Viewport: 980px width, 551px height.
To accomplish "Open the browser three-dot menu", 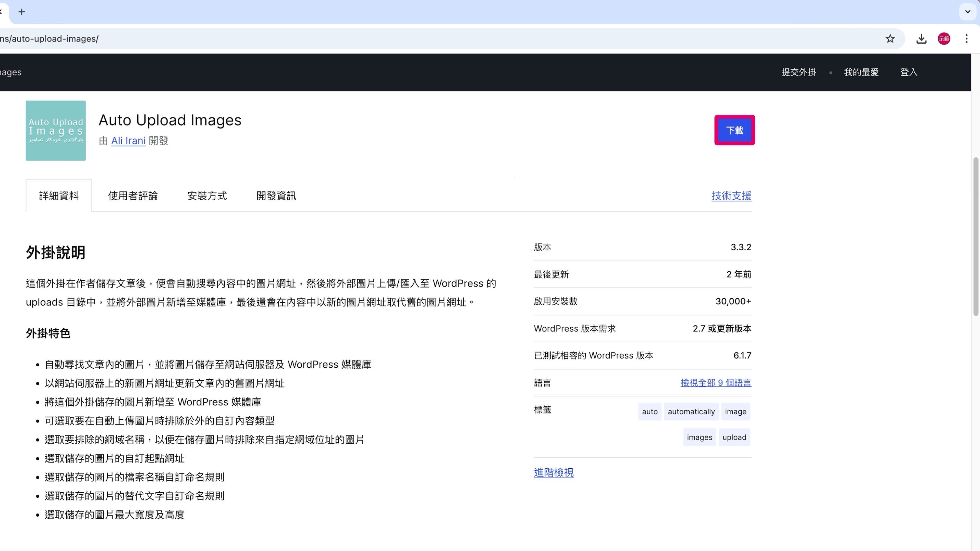I will [x=966, y=39].
